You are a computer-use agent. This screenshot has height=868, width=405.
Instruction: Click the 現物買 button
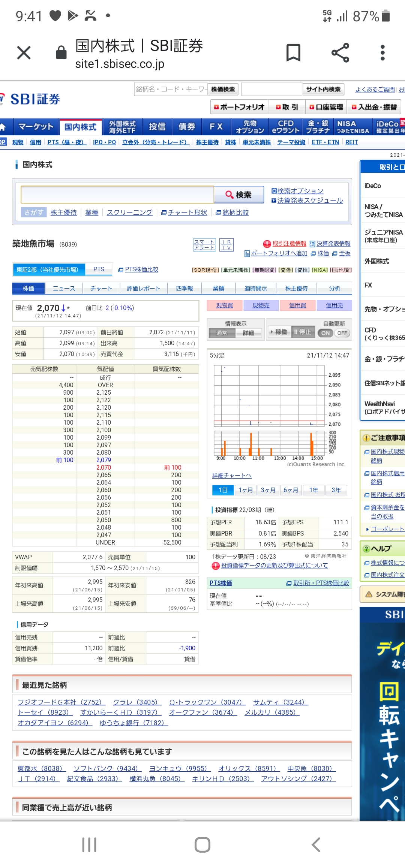coord(224,305)
